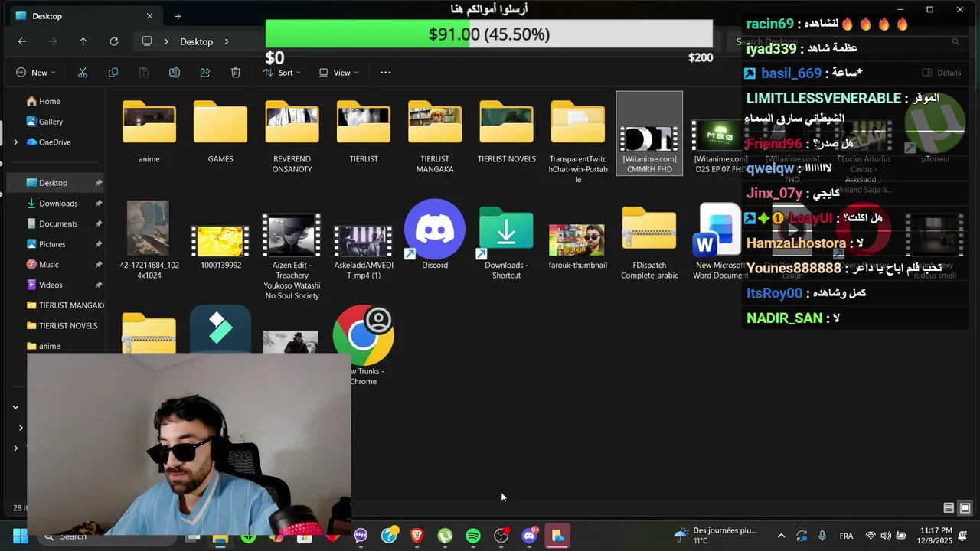The width and height of the screenshot is (980, 551).
Task: Show hidden system tray icons chevron
Action: (x=781, y=536)
